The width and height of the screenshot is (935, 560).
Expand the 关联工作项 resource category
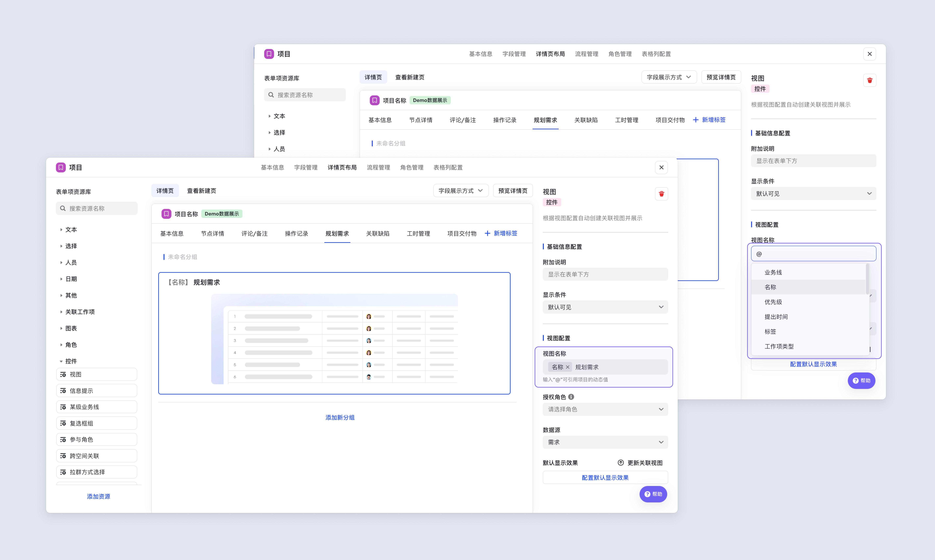(61, 312)
